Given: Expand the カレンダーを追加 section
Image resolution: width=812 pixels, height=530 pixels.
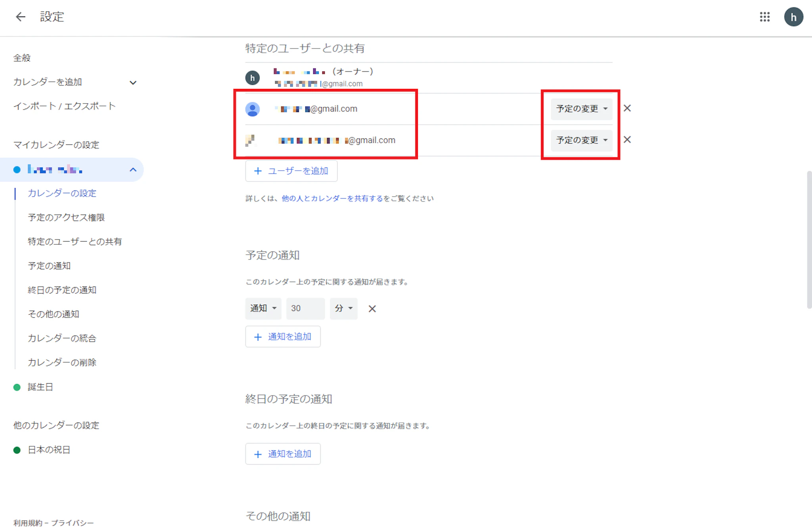Looking at the screenshot, I should coord(133,83).
